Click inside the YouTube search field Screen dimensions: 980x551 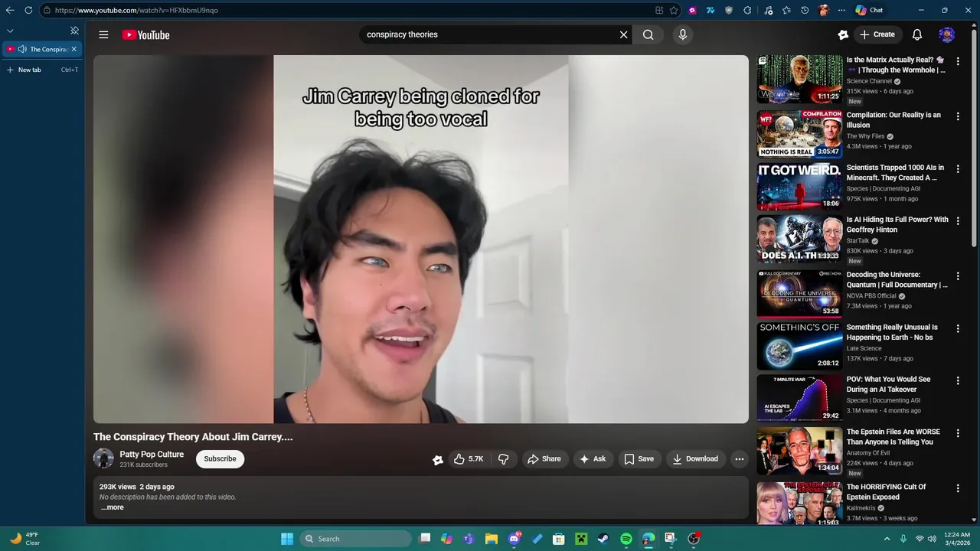(490, 34)
